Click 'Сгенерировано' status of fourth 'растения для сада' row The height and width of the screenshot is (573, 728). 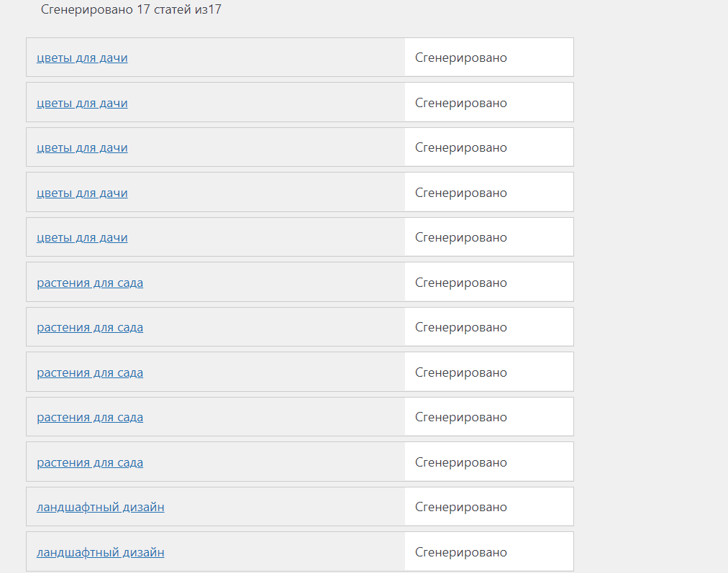[461, 418]
